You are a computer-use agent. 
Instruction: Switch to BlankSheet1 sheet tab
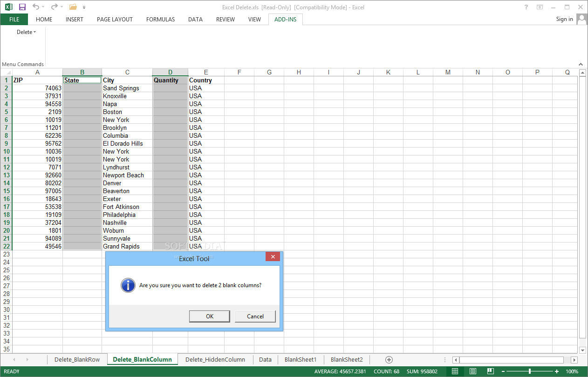point(301,359)
